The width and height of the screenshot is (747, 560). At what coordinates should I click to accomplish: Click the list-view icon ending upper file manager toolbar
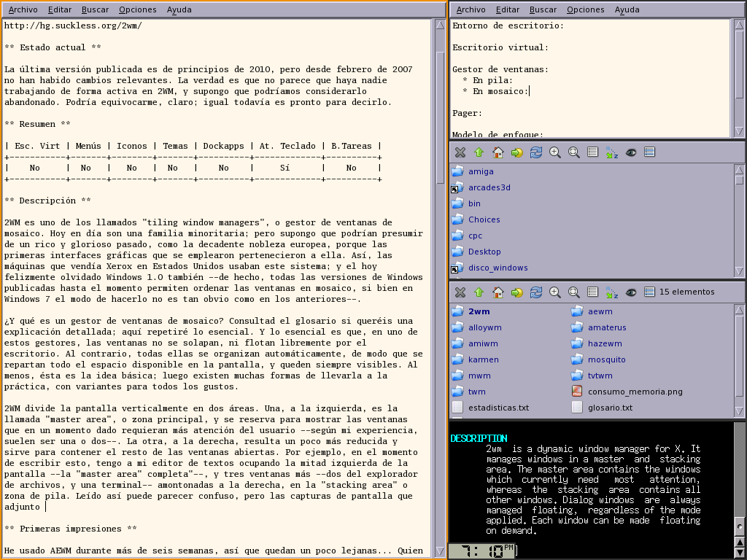point(649,152)
